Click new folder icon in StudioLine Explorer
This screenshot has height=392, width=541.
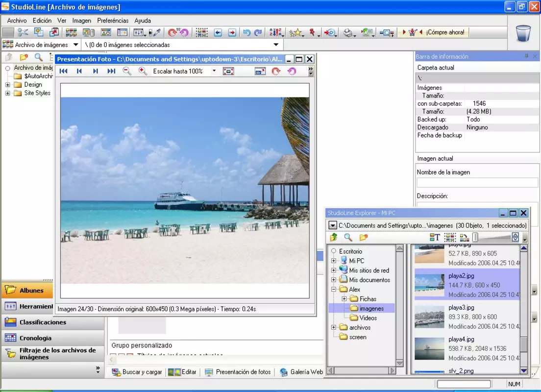click(x=363, y=238)
